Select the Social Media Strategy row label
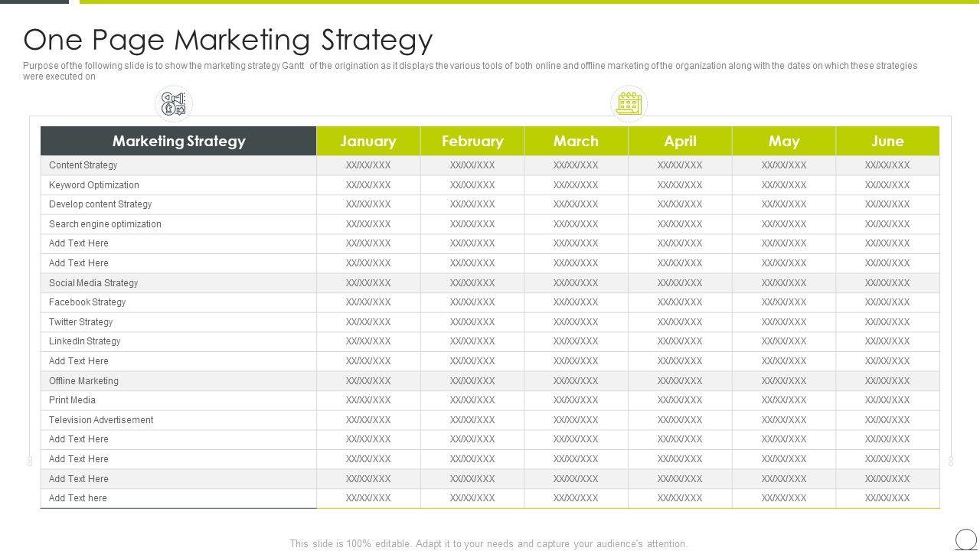 pos(93,283)
